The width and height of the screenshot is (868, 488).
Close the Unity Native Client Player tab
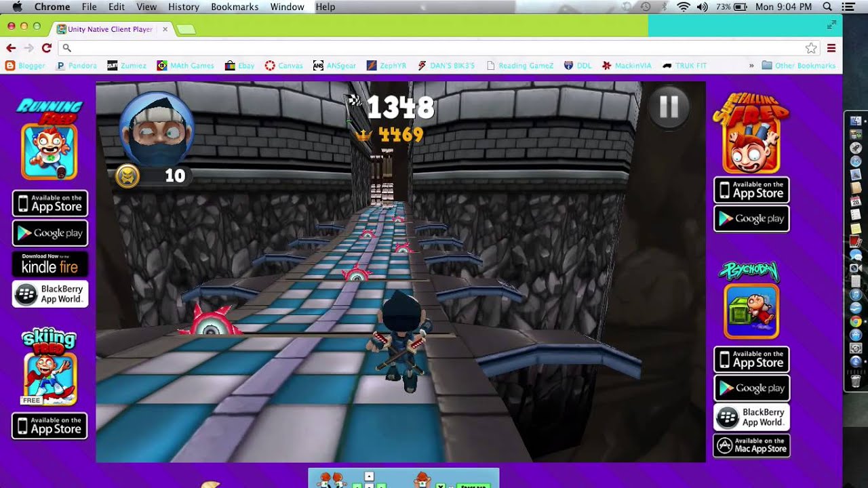click(x=165, y=29)
